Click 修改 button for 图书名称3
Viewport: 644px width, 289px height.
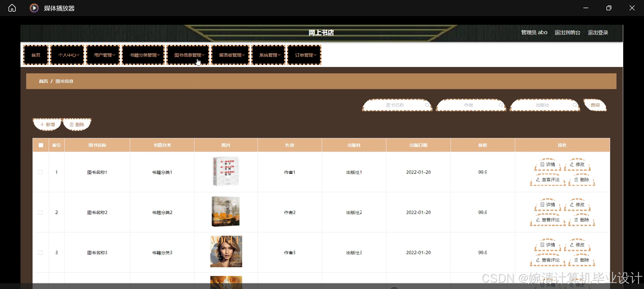577,245
